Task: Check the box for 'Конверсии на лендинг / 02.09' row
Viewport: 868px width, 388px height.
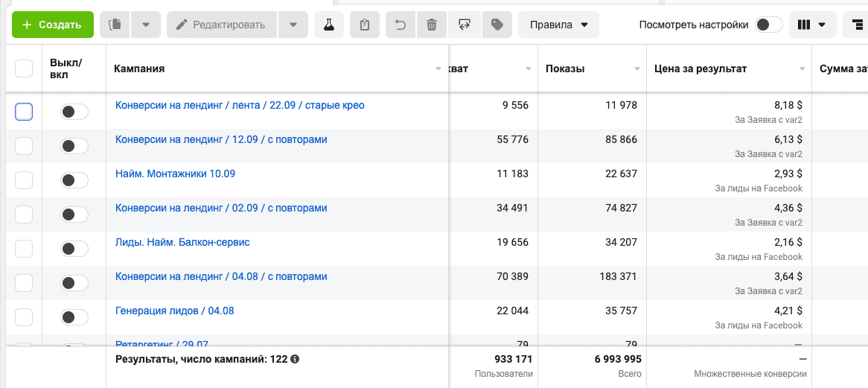Action: point(24,214)
